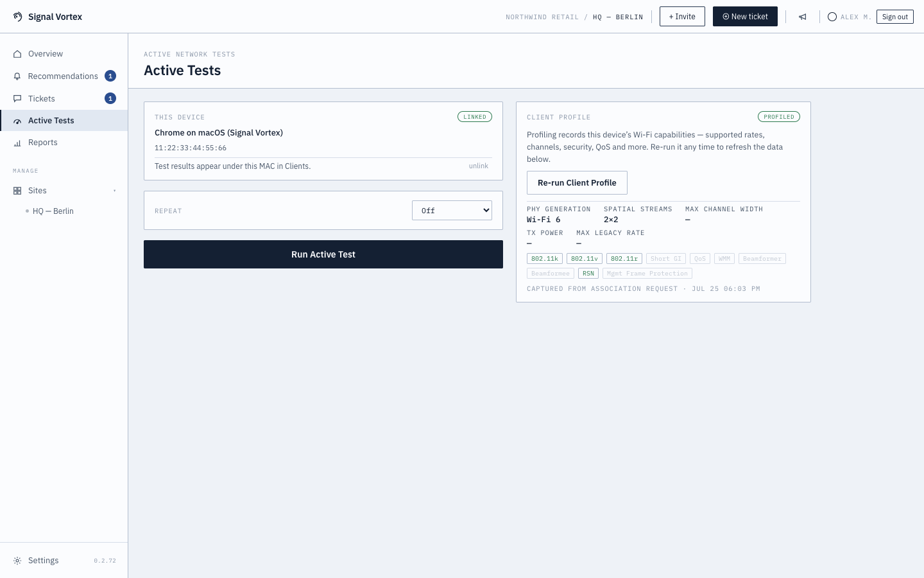Viewport: 924px width, 578px height.
Task: Open the Repeat dropdown set to Off
Action: [452, 211]
